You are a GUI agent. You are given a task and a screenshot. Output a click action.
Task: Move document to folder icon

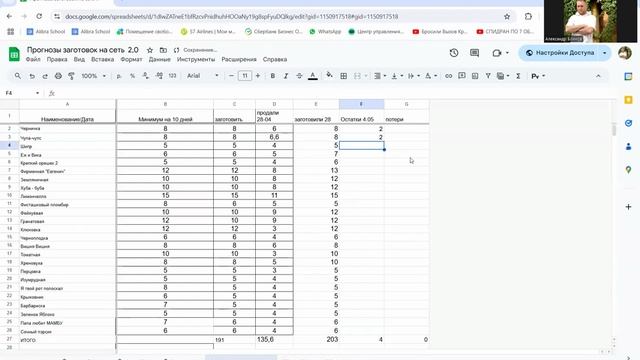click(163, 50)
